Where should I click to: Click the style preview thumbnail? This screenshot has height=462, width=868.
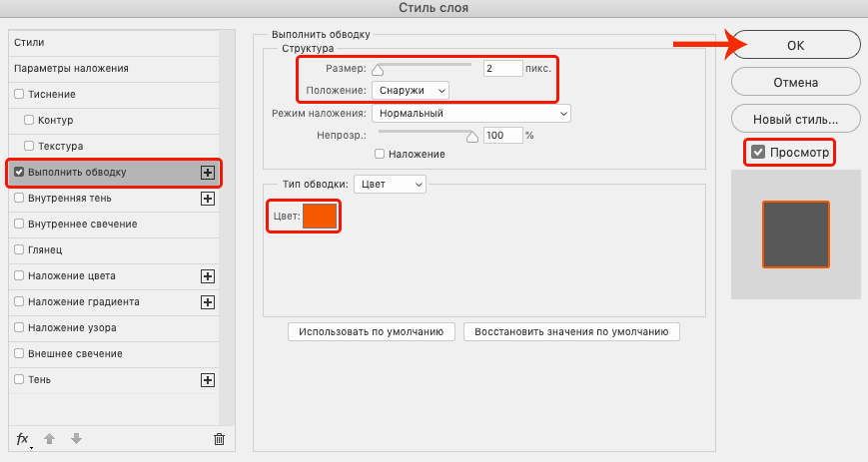795,234
